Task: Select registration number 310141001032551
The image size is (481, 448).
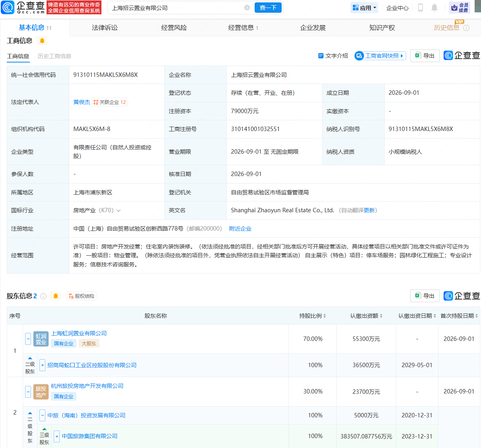Action: (x=255, y=129)
